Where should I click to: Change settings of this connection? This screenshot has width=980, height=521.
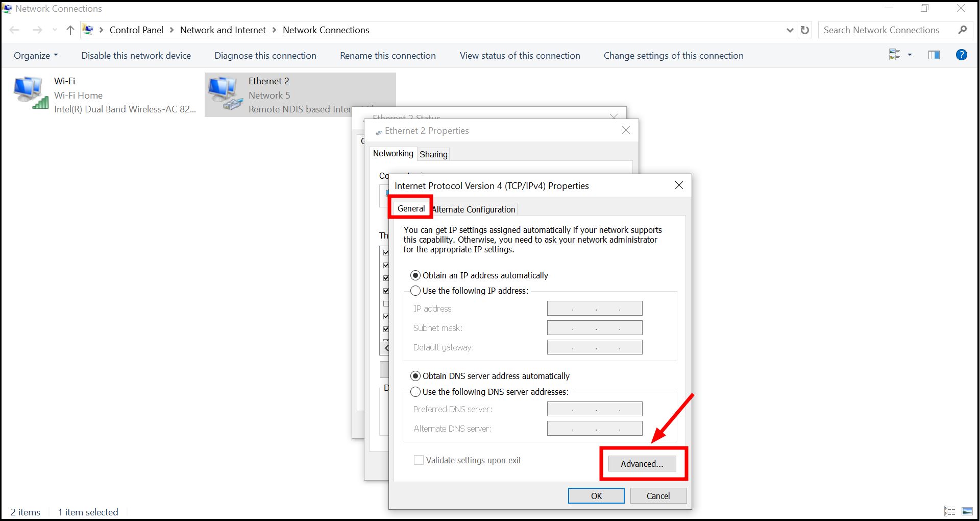674,56
